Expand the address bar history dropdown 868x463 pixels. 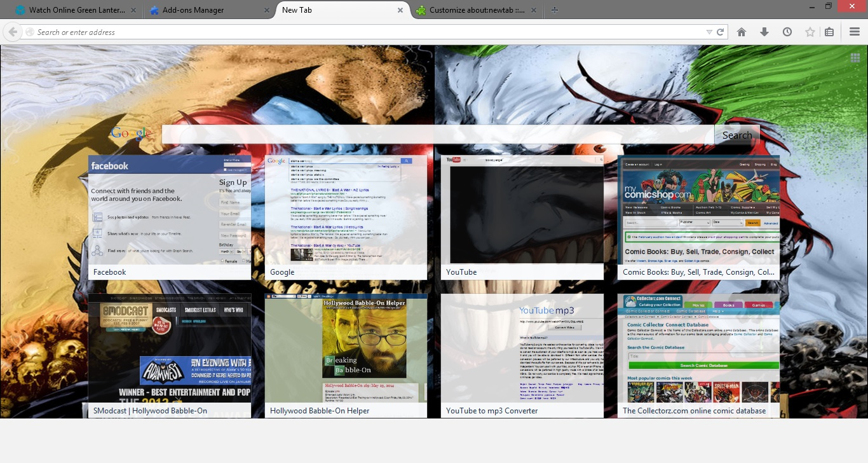(x=709, y=32)
